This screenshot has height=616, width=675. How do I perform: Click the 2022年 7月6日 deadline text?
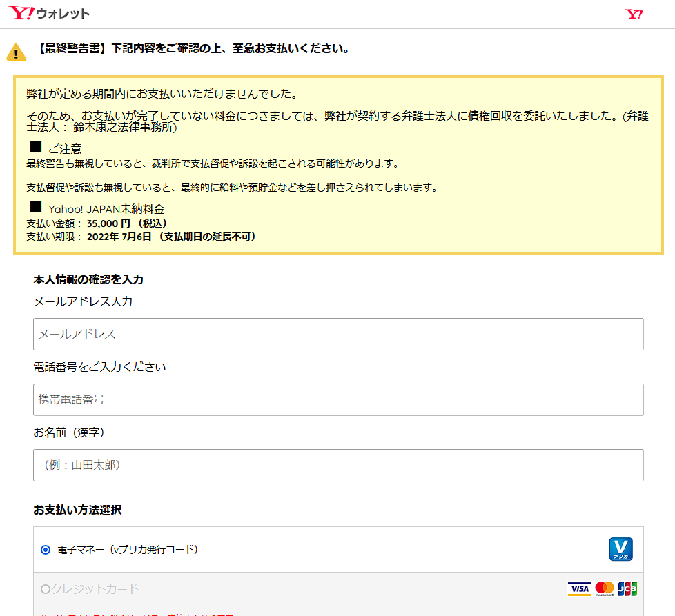pos(119,237)
